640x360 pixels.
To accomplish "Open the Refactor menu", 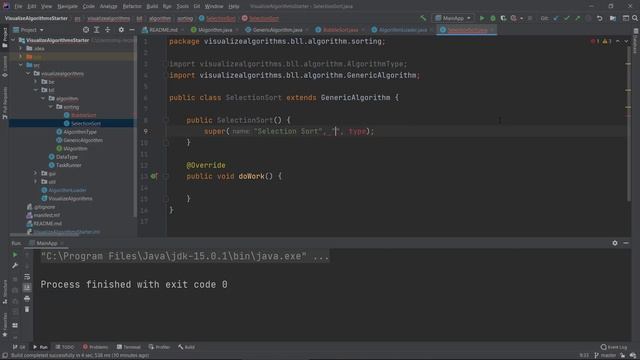I will click(x=131, y=6).
